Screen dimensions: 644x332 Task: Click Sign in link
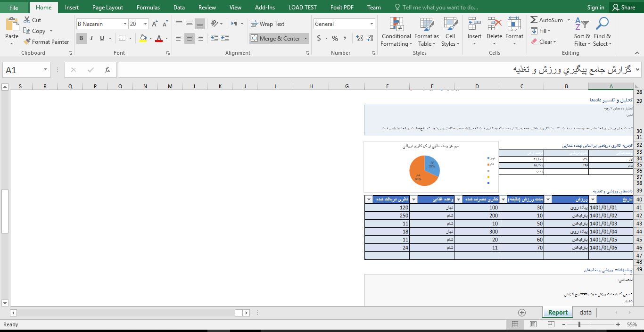(595, 8)
